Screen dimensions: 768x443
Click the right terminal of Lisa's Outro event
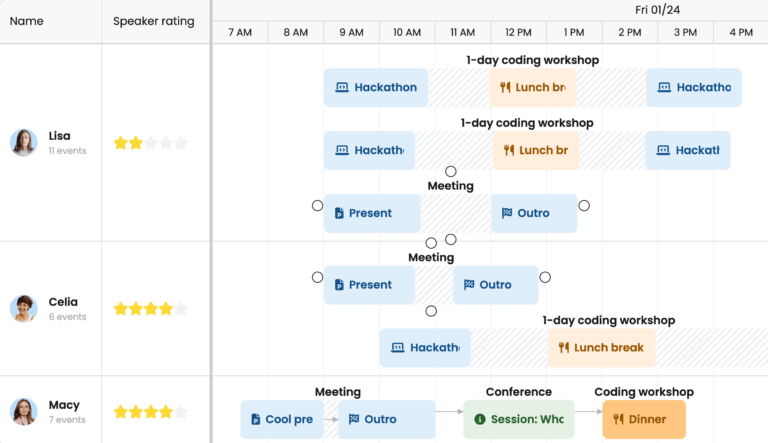pos(584,206)
